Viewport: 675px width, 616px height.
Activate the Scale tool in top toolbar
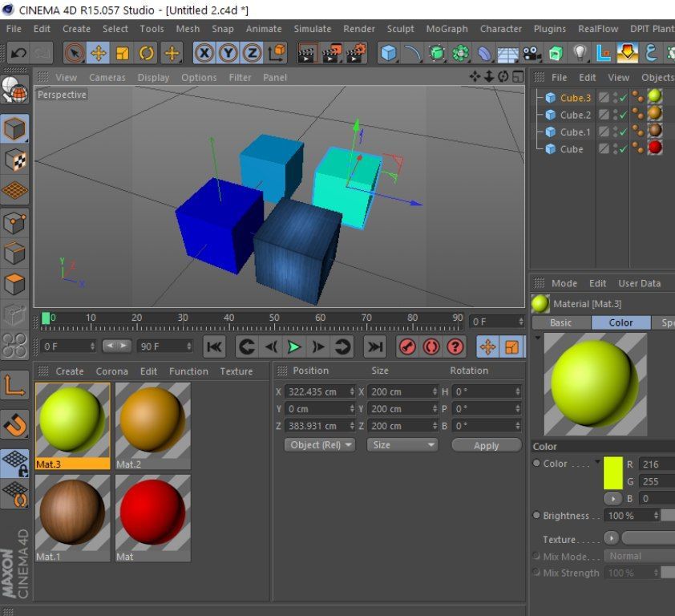point(123,53)
